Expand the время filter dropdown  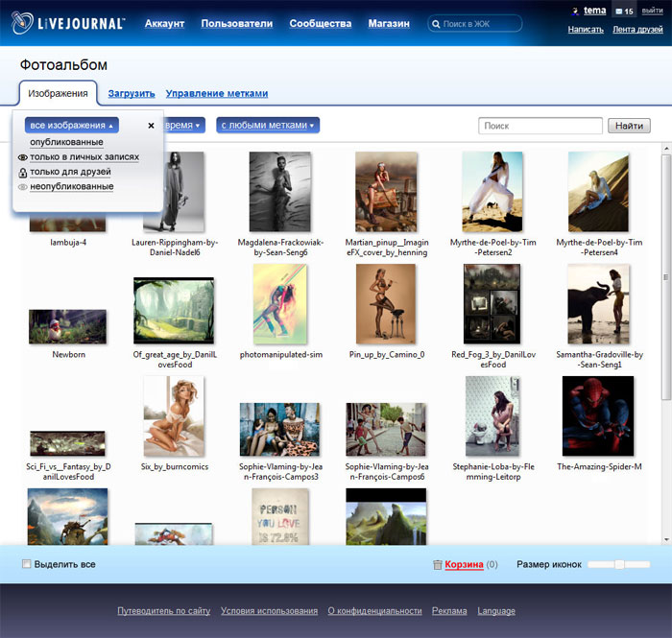click(x=185, y=125)
